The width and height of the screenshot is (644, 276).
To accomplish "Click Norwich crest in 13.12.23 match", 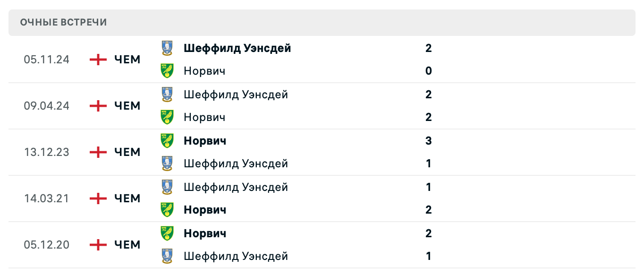I will click(x=167, y=141).
